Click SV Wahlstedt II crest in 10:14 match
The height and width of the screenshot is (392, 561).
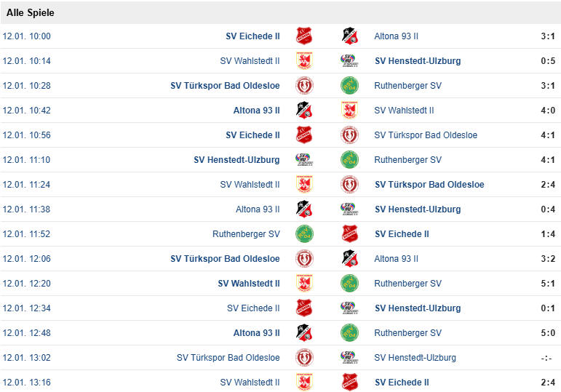pyautogui.click(x=303, y=61)
